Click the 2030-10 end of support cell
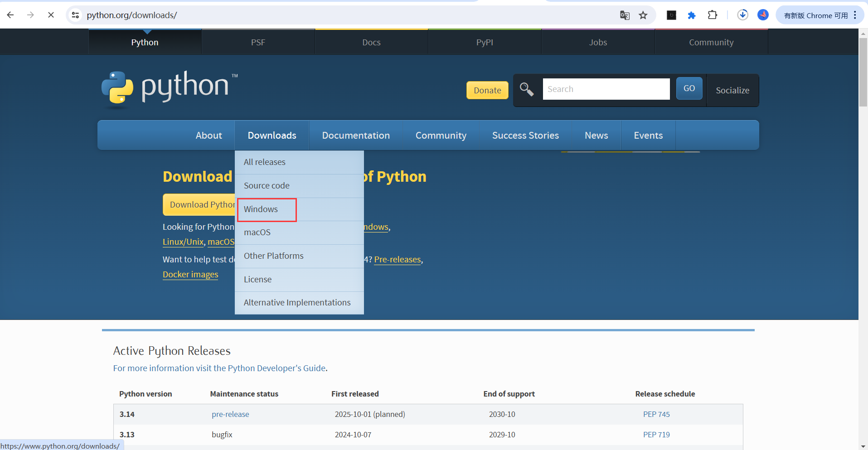 click(x=502, y=414)
